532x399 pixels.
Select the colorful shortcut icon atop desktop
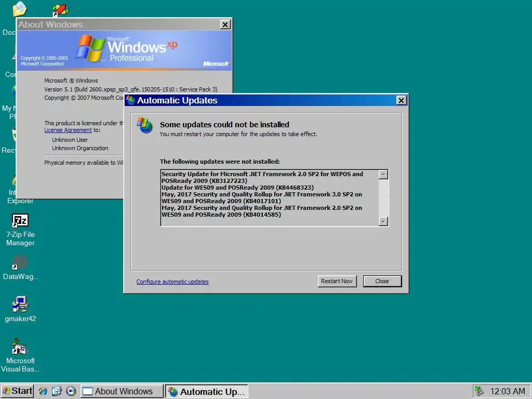[x=61, y=10]
